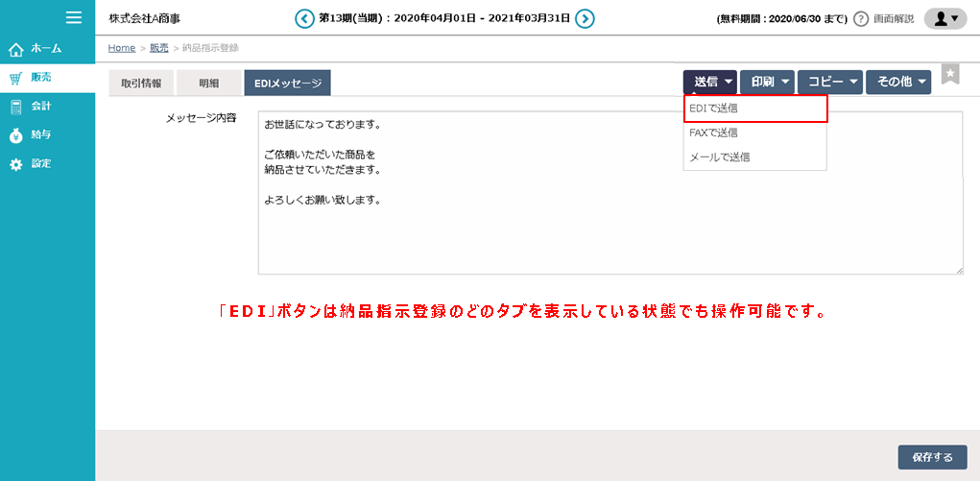This screenshot has height=481, width=980.
Task: Go to previous fiscal period arrow
Action: pos(304,18)
